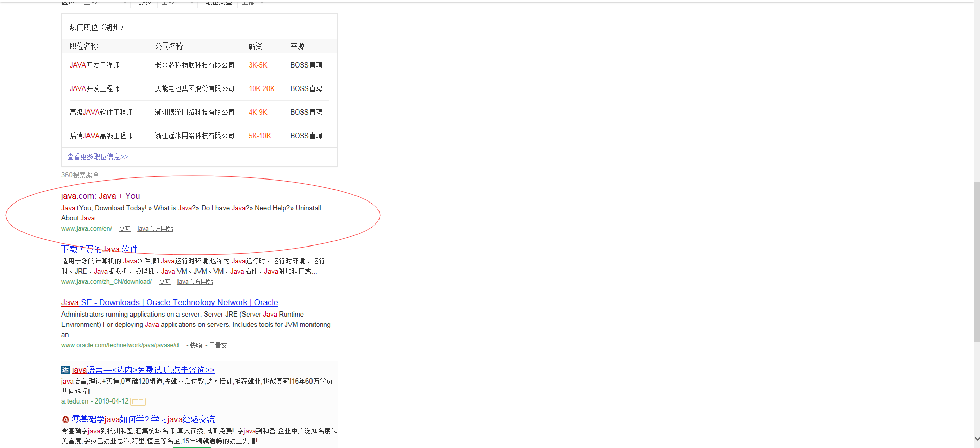
Task: Click company 天能电池集团股份有限公司
Action: 195,88
